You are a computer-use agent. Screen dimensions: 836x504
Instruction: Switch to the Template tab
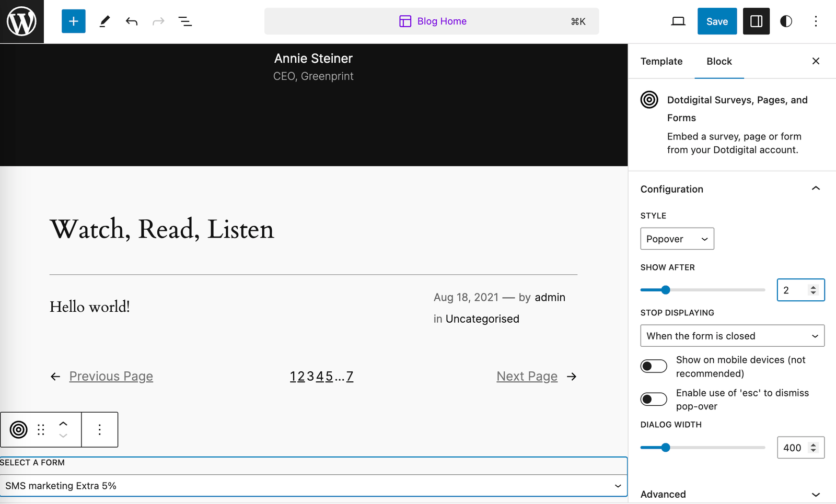[x=661, y=61]
